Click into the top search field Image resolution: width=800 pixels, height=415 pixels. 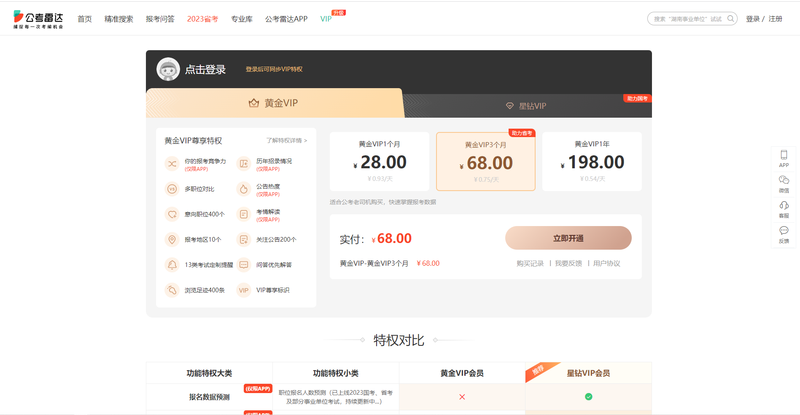[688, 19]
